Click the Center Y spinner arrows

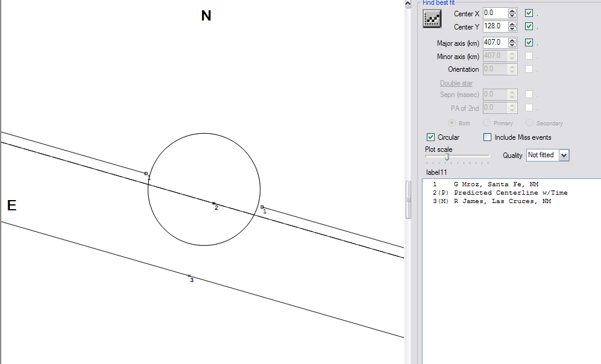512,27
